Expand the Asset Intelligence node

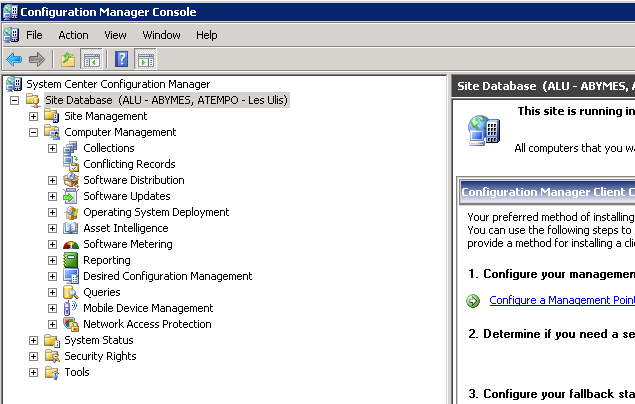tap(52, 228)
